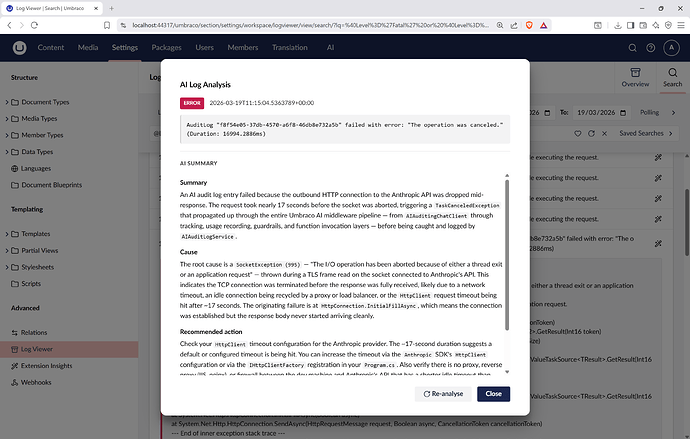The width and height of the screenshot is (690, 439).
Task: Clear the search query X icon
Action: pos(605,133)
